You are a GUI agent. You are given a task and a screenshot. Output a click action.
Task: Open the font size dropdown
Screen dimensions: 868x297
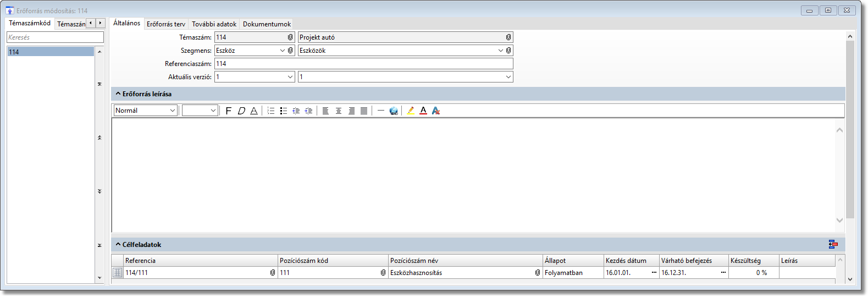(x=213, y=111)
